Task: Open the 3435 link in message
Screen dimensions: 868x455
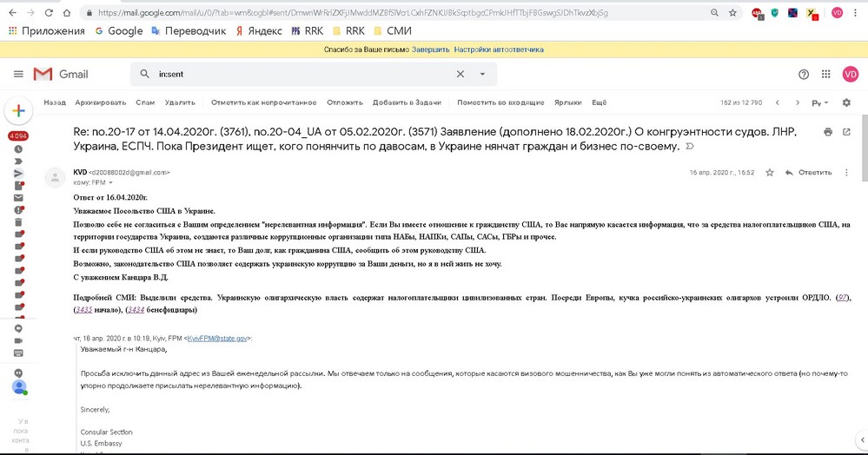Action: (x=83, y=310)
